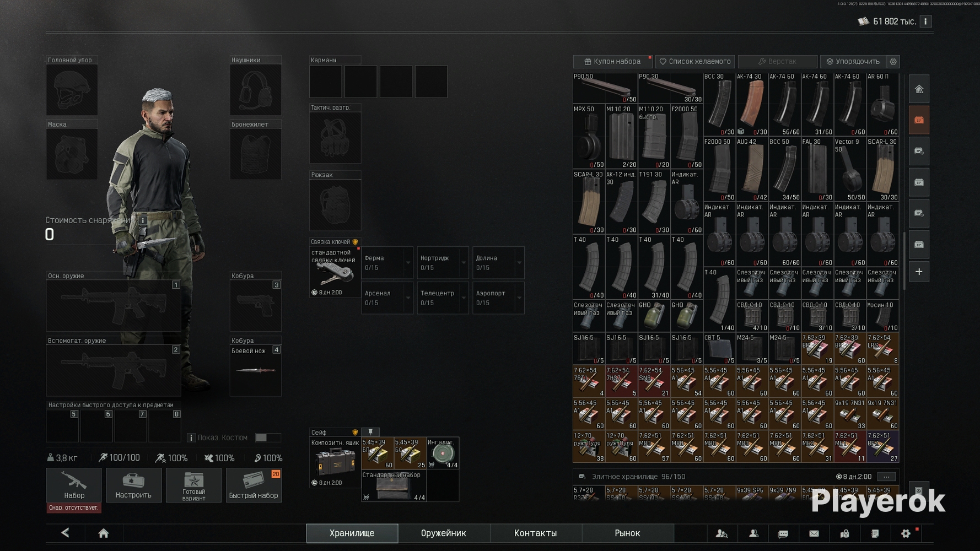Expand the Аэропорт key dropdown
Viewport: 980px width, 551px height.
click(x=519, y=298)
